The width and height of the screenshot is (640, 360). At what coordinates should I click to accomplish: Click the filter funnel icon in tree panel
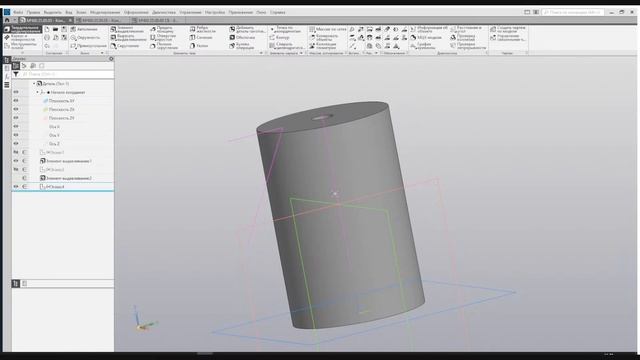click(16, 74)
